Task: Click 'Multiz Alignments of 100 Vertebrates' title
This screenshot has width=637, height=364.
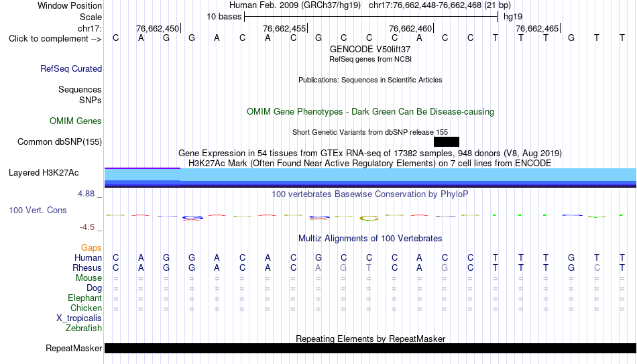Action: point(370,239)
